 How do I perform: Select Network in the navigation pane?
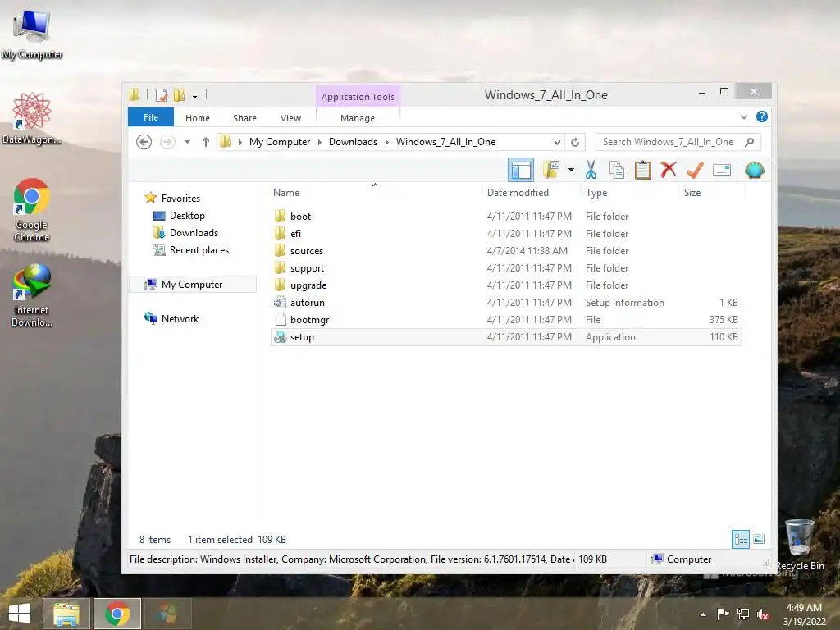[x=180, y=319]
